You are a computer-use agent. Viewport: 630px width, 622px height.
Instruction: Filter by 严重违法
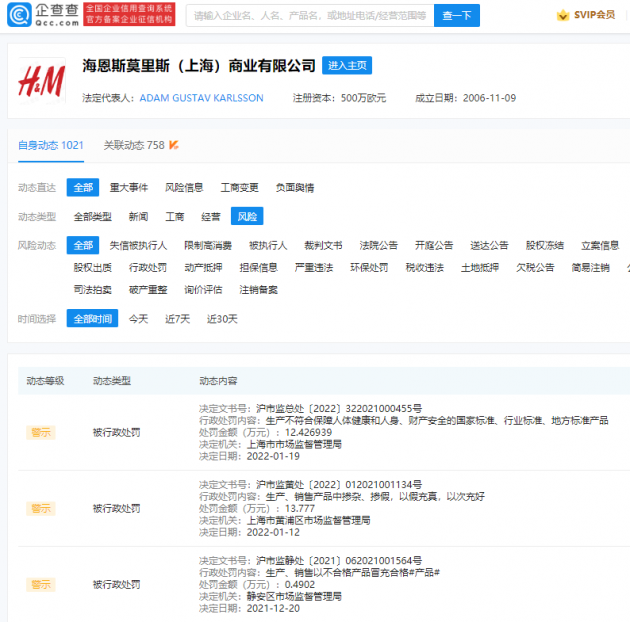314,268
